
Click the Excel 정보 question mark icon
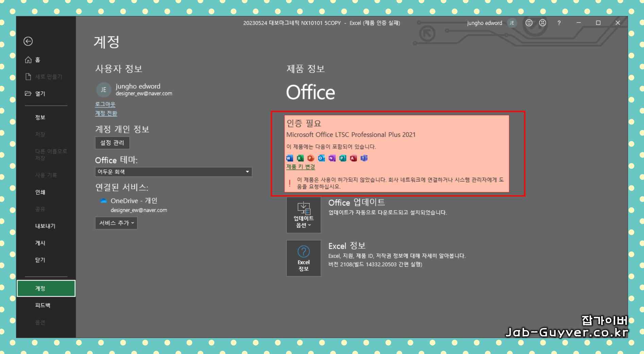(303, 251)
